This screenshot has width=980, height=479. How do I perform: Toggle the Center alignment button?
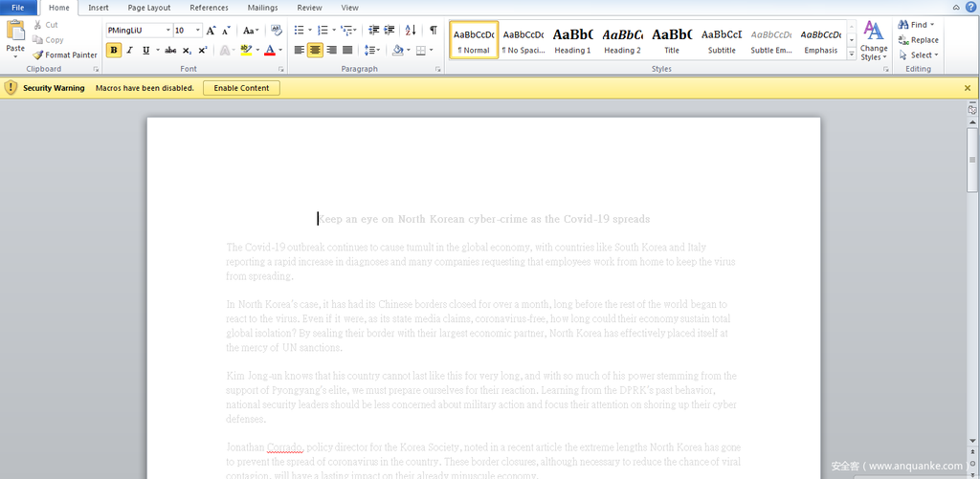point(315,50)
